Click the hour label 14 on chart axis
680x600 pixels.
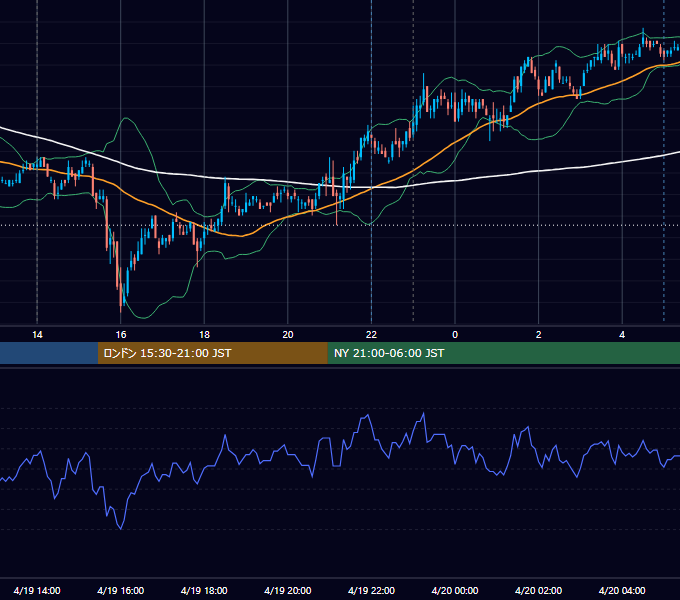coord(37,335)
